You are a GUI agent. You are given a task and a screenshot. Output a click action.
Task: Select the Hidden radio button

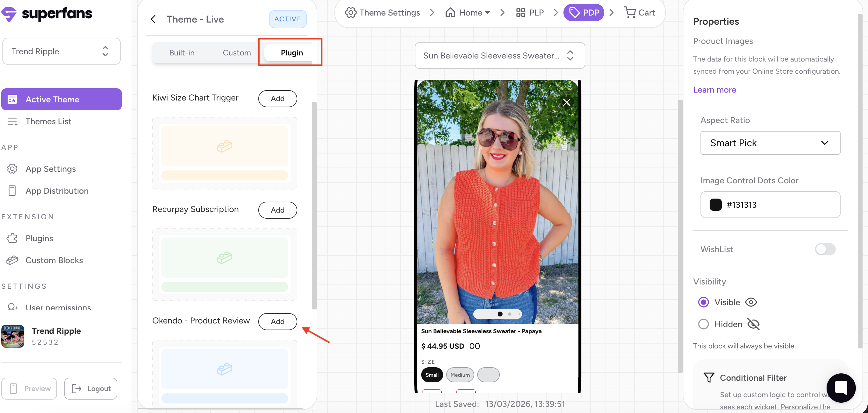coord(703,324)
